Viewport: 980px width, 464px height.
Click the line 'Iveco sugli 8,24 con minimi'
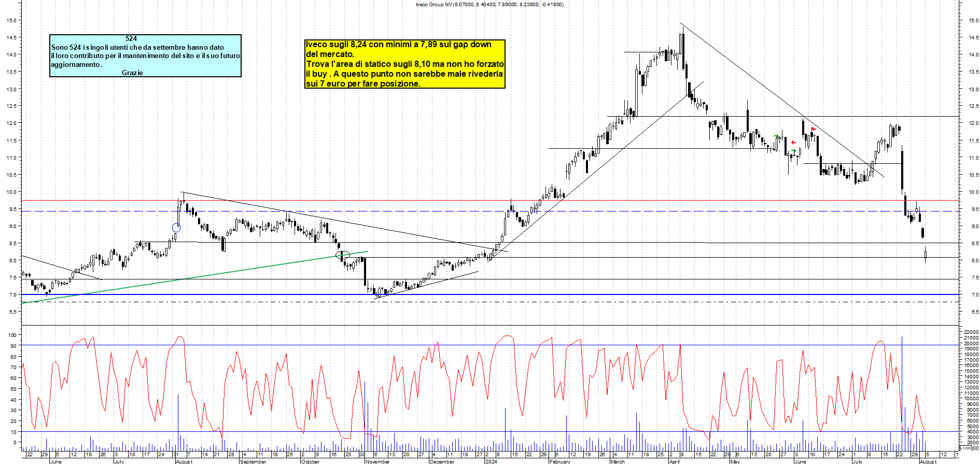pos(398,44)
